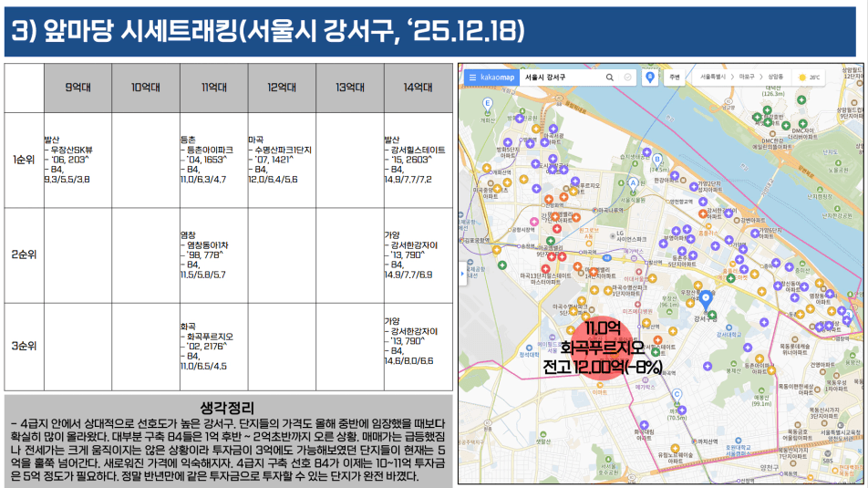Image resolution: width=868 pixels, height=488 pixels.
Task: Click the 수명산파크1단지 table cell
Action: click(282, 160)
